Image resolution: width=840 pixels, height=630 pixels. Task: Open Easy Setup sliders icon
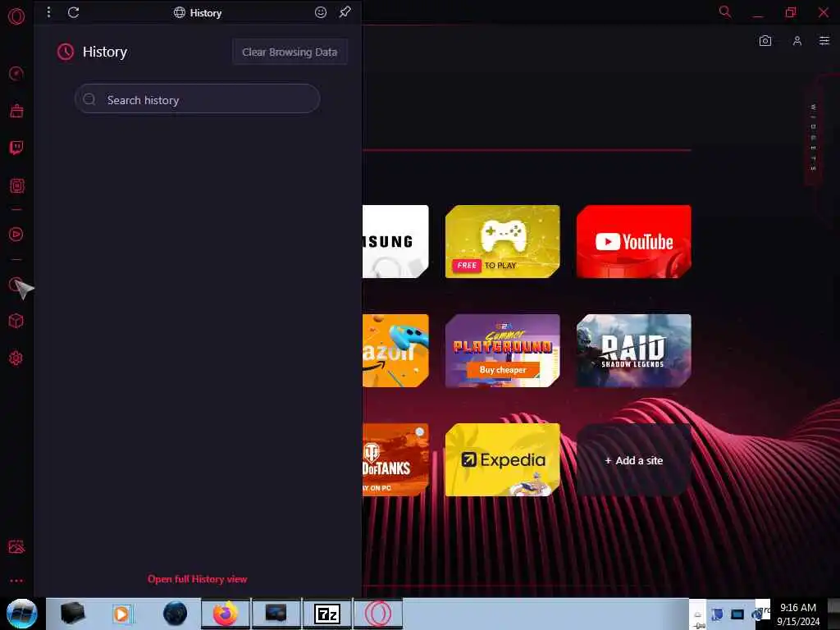click(824, 41)
